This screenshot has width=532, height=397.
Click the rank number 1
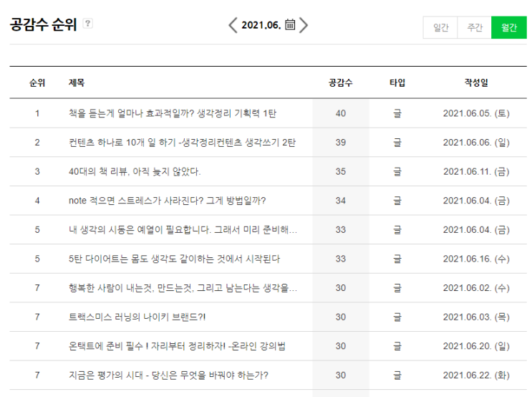37,113
